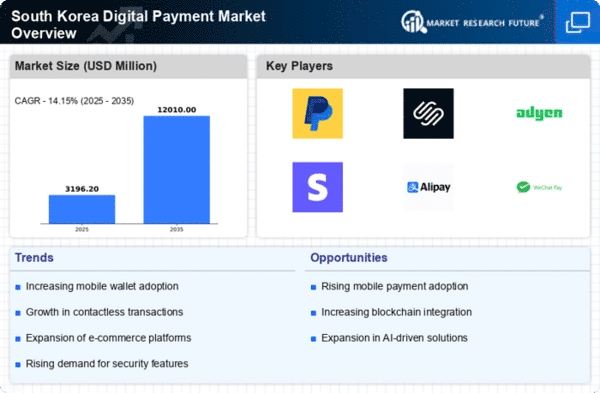Click the WeChat Pay logo
The image size is (600, 393).
click(539, 187)
